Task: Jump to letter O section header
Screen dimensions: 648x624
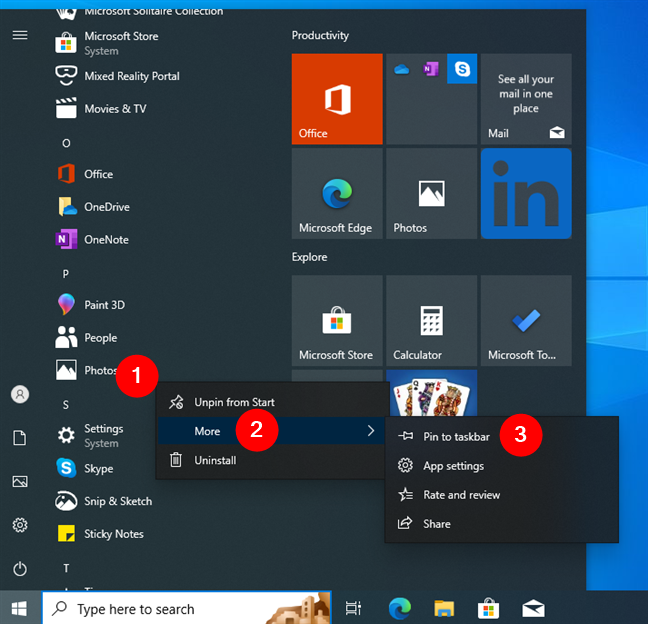Action: click(66, 143)
